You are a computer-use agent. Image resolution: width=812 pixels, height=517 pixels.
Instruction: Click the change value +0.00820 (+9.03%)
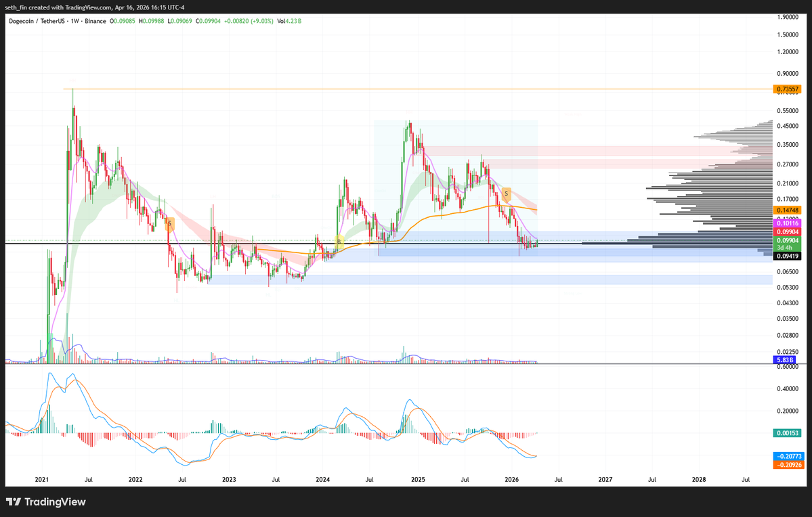(x=249, y=21)
